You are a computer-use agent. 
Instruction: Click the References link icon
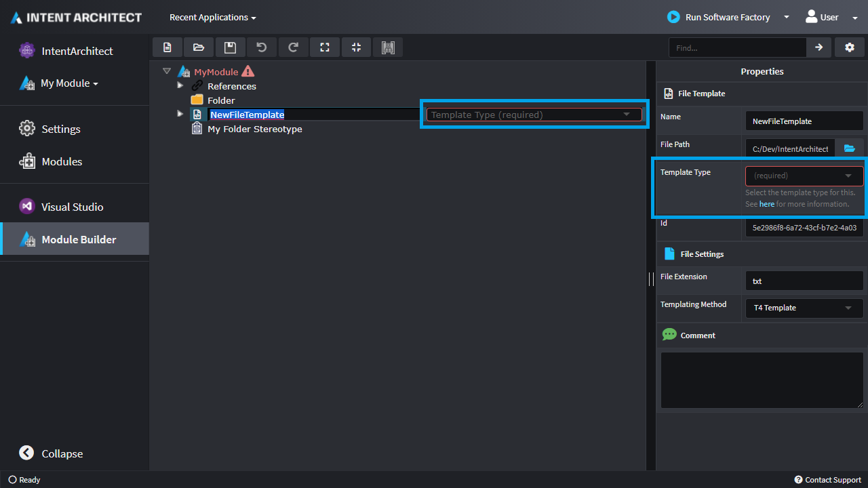tap(197, 86)
